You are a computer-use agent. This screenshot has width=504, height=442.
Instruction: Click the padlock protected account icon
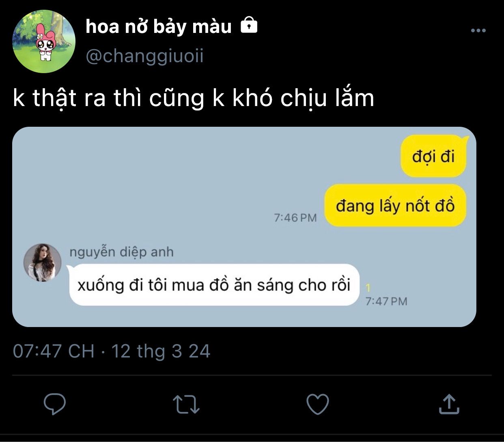coord(249,25)
